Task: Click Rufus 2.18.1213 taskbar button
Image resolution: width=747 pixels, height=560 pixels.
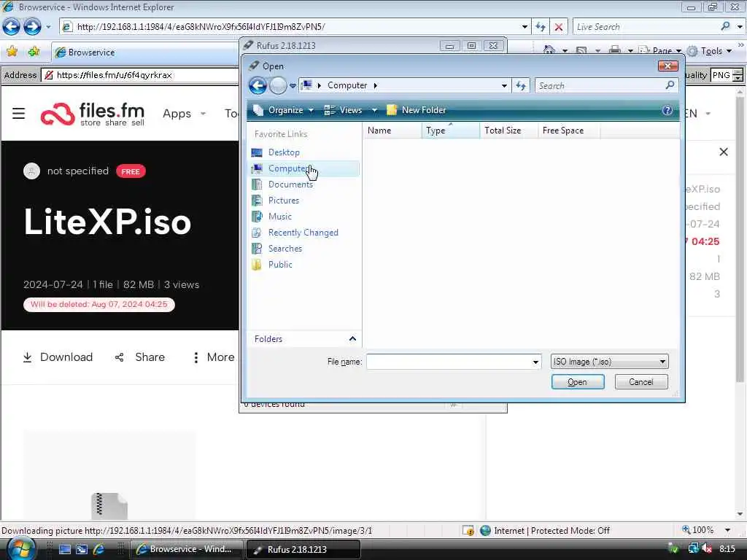Action: pyautogui.click(x=303, y=549)
